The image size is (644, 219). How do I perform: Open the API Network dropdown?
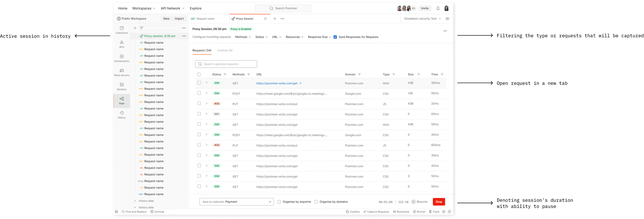coord(173,8)
